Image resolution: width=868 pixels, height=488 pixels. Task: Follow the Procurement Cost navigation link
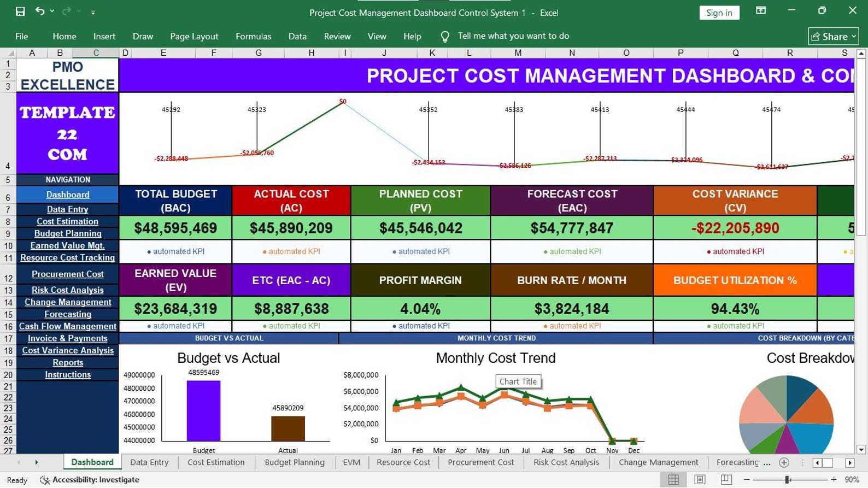[x=67, y=274]
